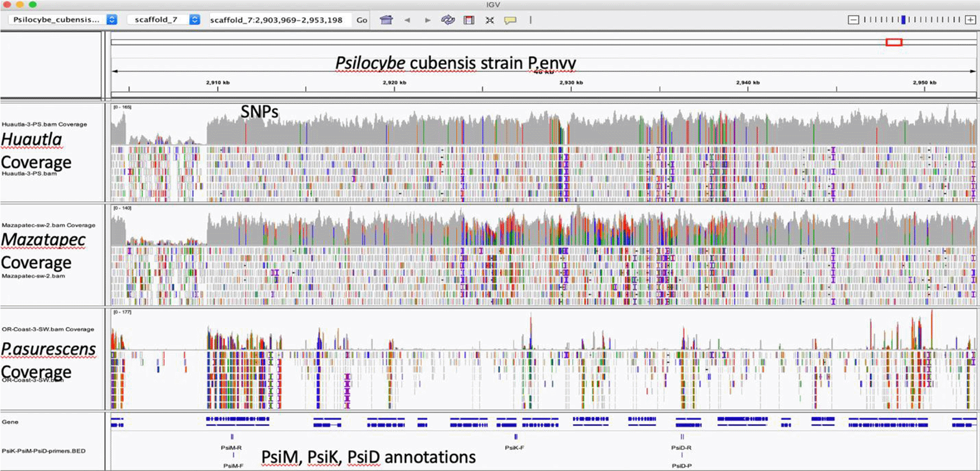Click the define region of interest icon

pyautogui.click(x=469, y=20)
